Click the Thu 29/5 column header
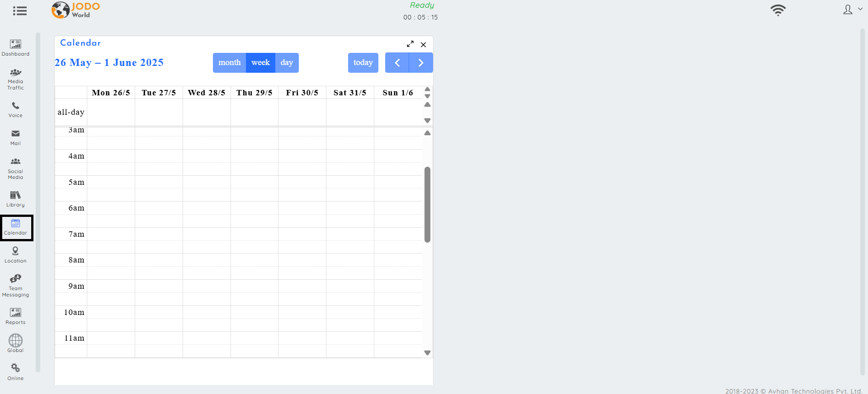This screenshot has width=868, height=394. click(x=255, y=93)
